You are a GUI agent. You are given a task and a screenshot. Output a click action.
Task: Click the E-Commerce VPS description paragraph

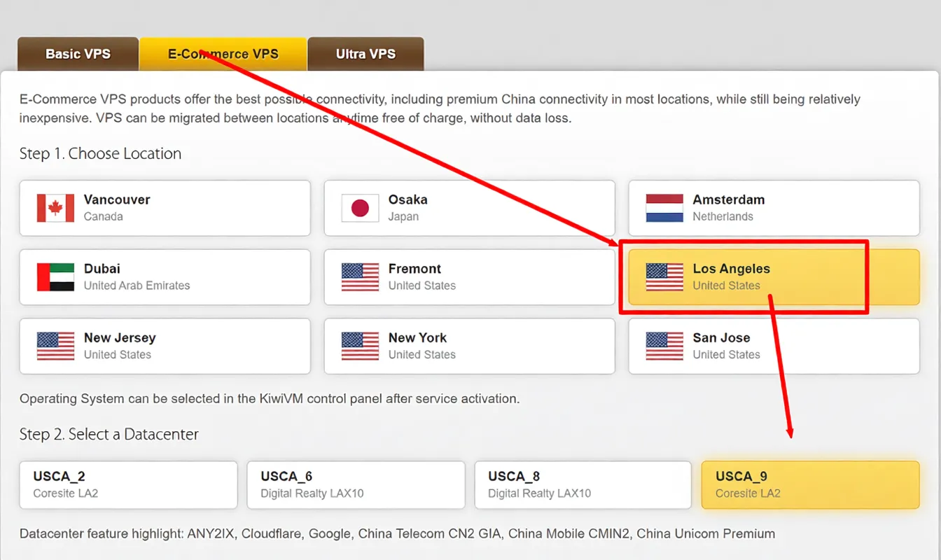pos(440,108)
